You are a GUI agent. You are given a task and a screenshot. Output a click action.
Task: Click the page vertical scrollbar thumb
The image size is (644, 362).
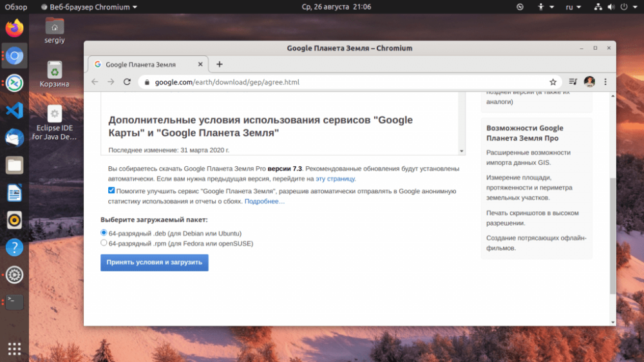613,236
